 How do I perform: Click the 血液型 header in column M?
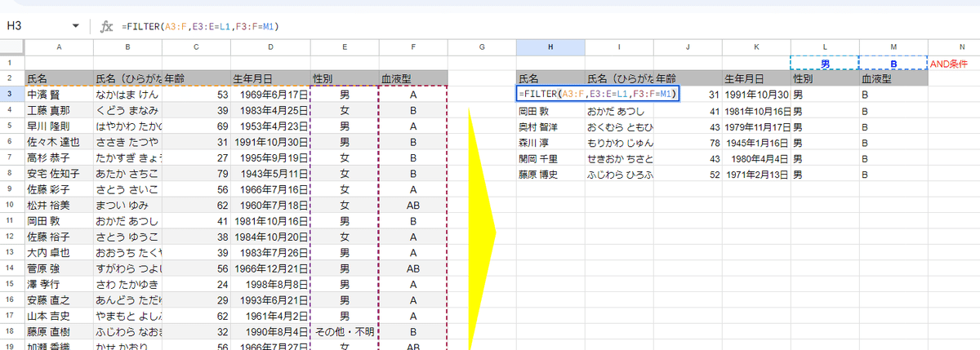click(893, 79)
